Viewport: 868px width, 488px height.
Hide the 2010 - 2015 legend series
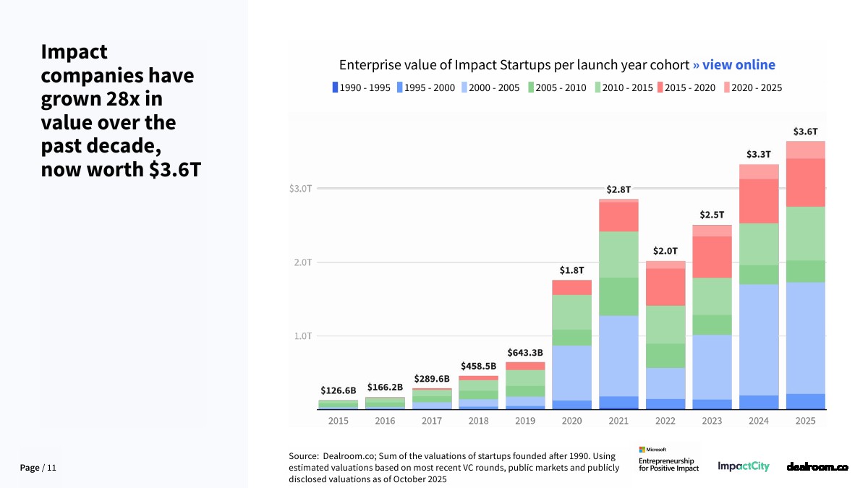[x=624, y=87]
